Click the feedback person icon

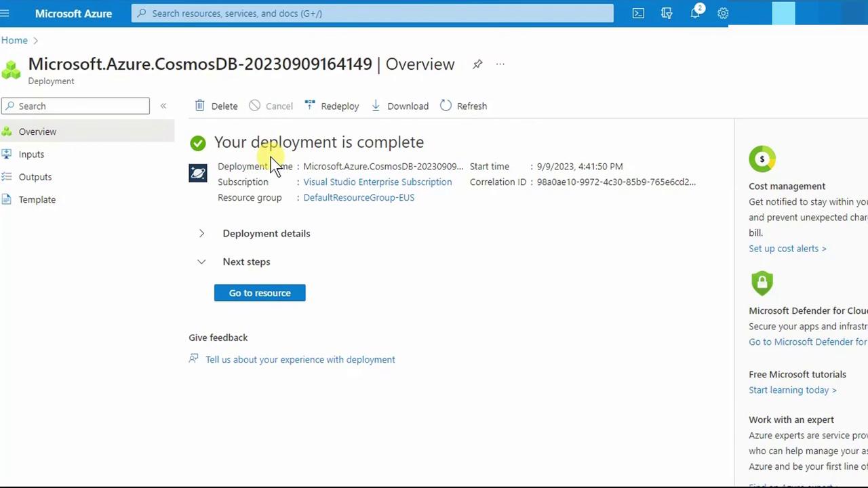pos(194,359)
